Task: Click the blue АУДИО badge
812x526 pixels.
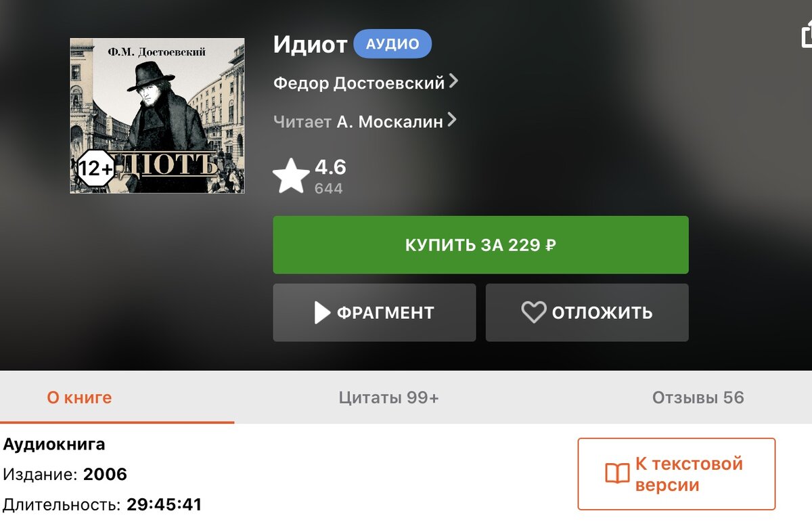Action: 392,44
